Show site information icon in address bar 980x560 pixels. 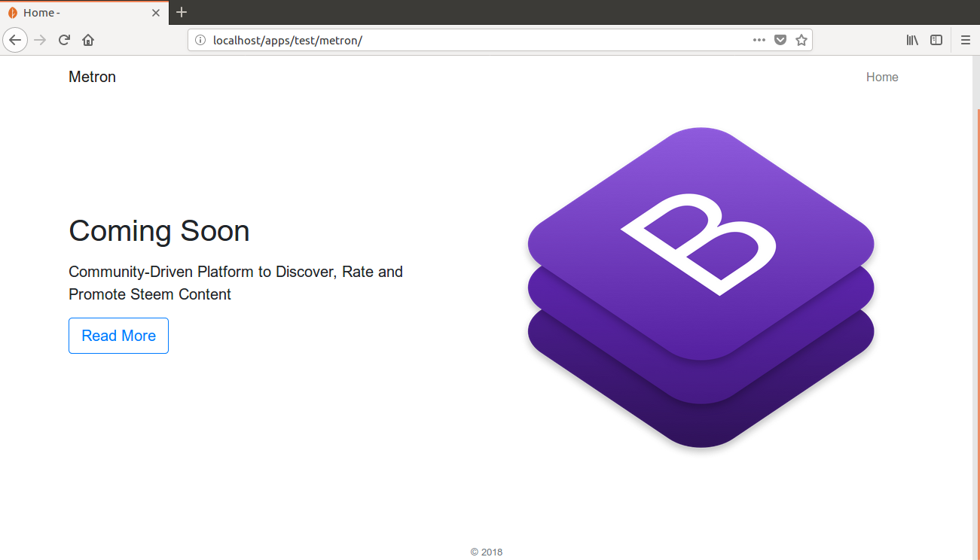pyautogui.click(x=200, y=40)
